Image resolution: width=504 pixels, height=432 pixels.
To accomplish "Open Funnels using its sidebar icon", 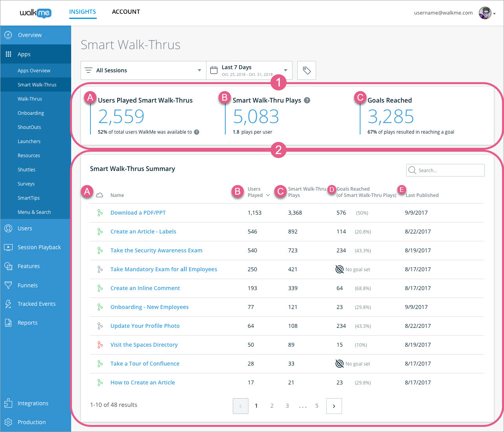I will [x=8, y=285].
